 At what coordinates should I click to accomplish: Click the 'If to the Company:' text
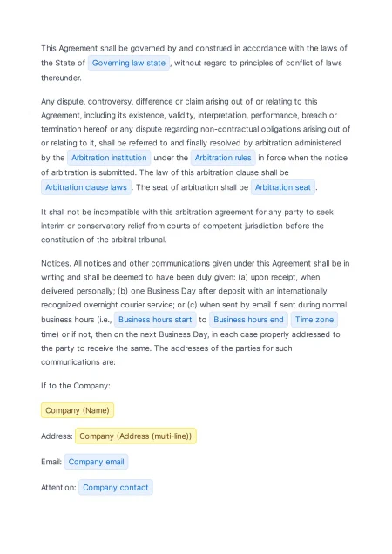click(76, 386)
